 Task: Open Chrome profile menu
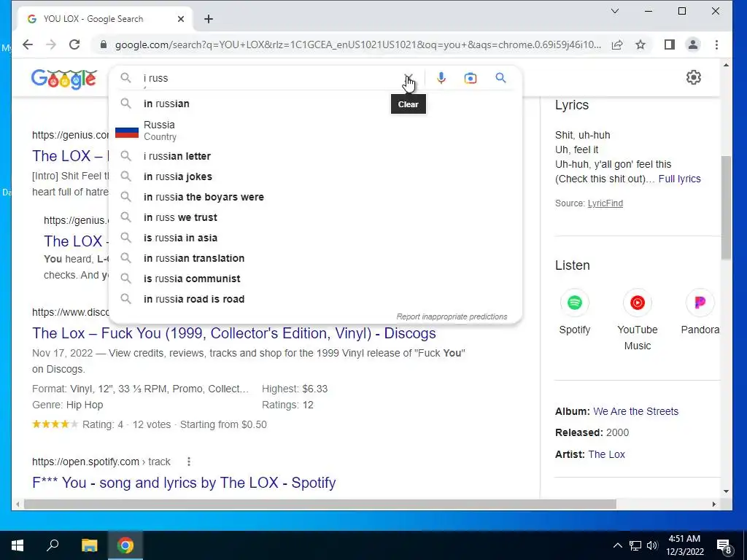coord(693,44)
